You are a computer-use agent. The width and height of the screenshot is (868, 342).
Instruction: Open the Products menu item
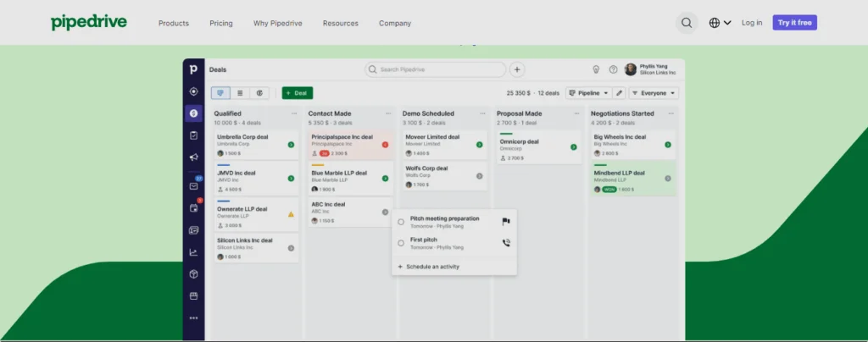pos(174,23)
